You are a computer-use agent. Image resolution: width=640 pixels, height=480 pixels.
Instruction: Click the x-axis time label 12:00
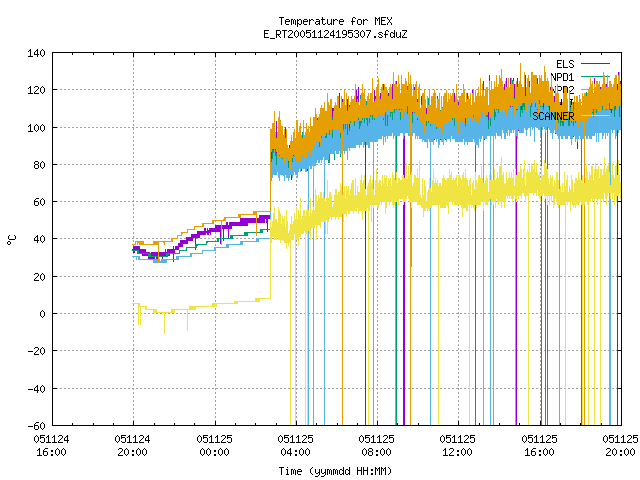[x=457, y=452]
